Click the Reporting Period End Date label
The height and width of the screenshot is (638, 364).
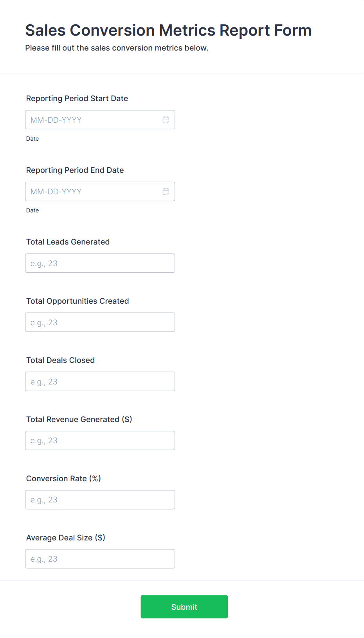coord(75,170)
